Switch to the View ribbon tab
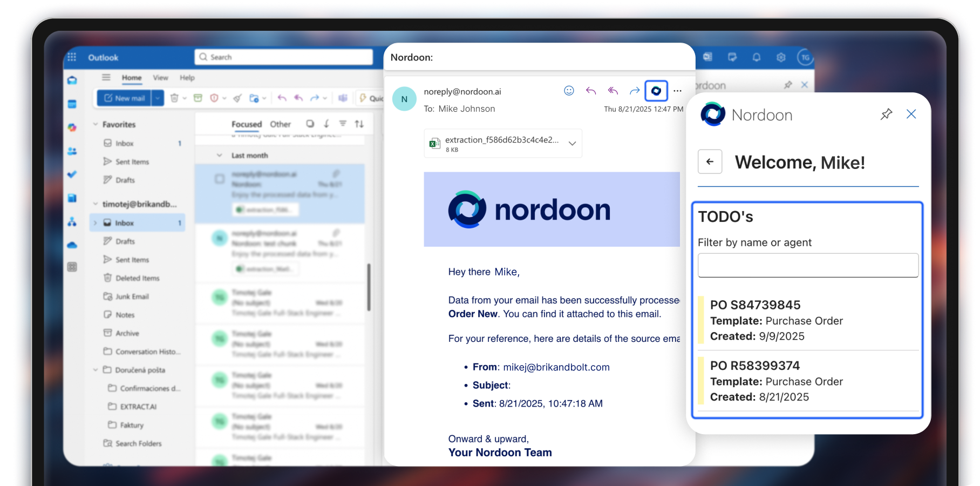980x486 pixels. point(160,78)
